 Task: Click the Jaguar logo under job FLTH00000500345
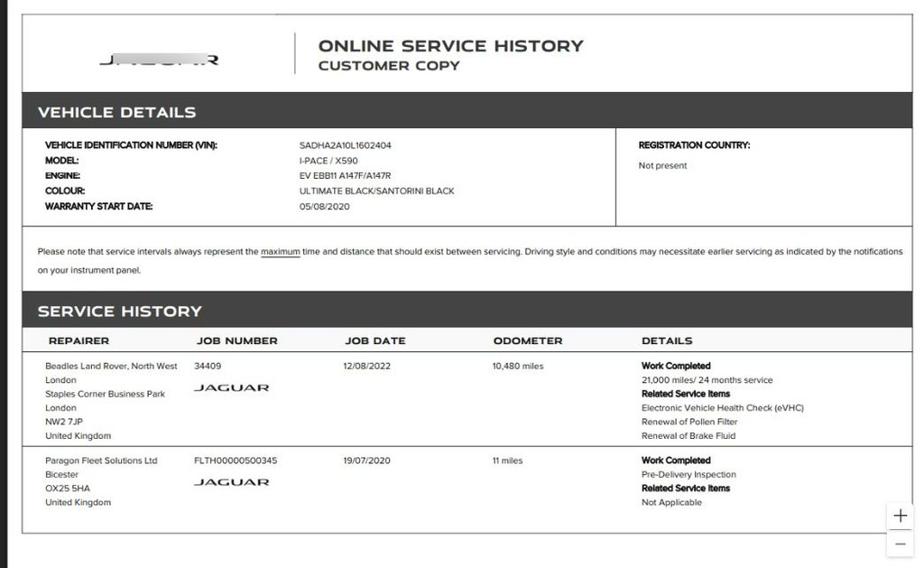coord(231,482)
